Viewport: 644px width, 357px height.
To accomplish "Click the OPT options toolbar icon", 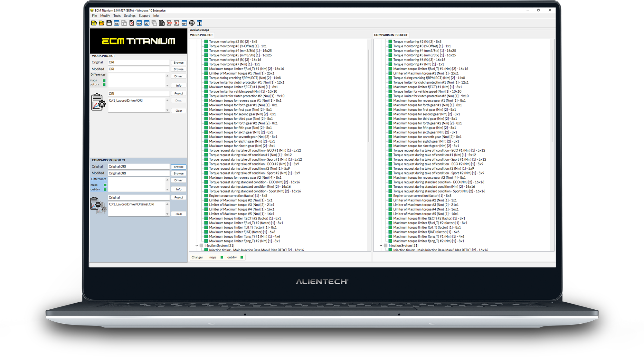I will [x=184, y=23].
